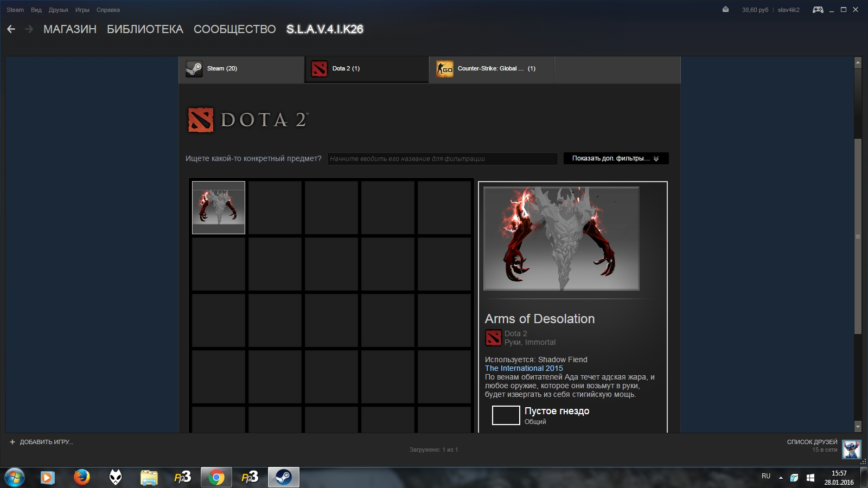
Task: Open the flag icon in system tray
Action: [x=810, y=478]
